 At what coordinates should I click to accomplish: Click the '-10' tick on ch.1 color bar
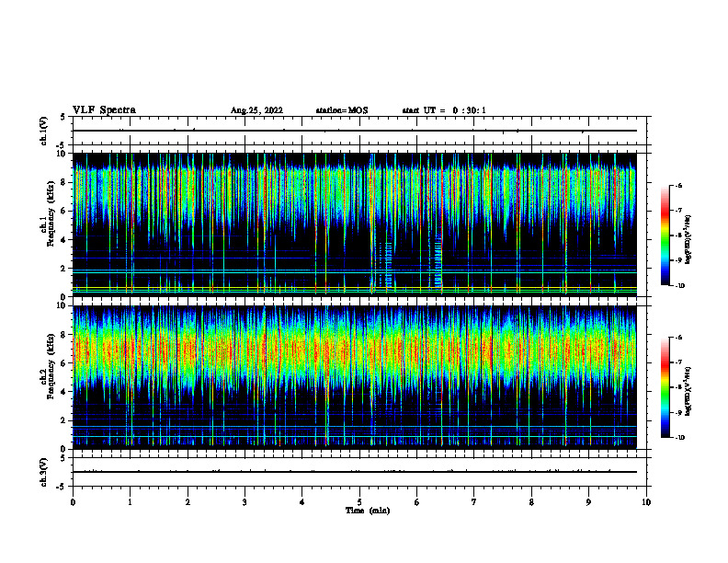679,286
